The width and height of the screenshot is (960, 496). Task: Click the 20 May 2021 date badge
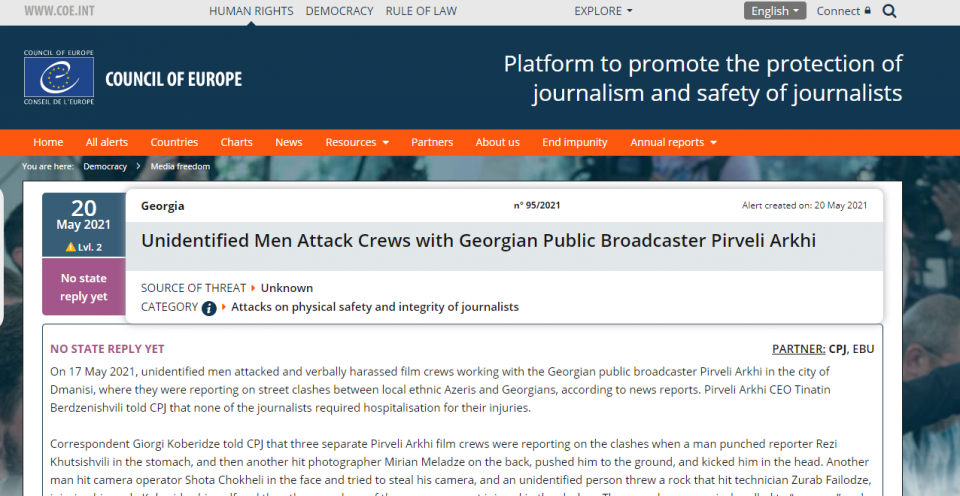[x=83, y=225]
